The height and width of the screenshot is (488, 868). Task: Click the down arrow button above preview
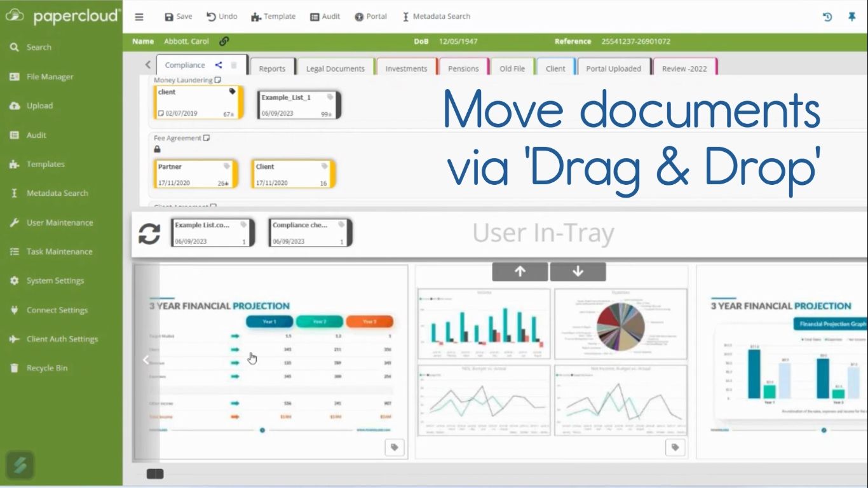tap(578, 271)
